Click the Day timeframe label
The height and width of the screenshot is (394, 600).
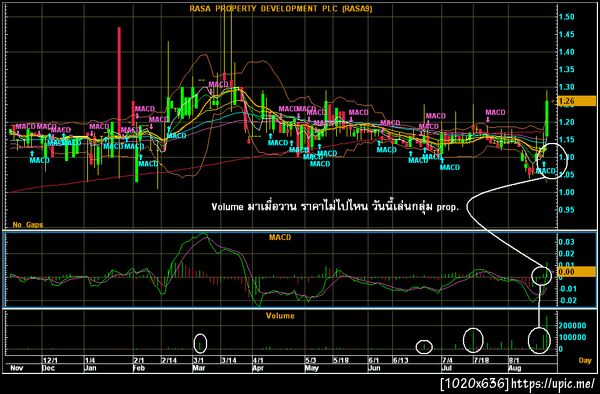(x=585, y=360)
